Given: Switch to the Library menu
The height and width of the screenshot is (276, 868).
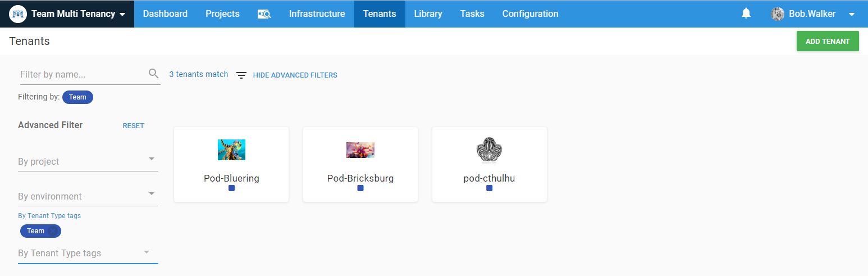Looking at the screenshot, I should (x=428, y=14).
